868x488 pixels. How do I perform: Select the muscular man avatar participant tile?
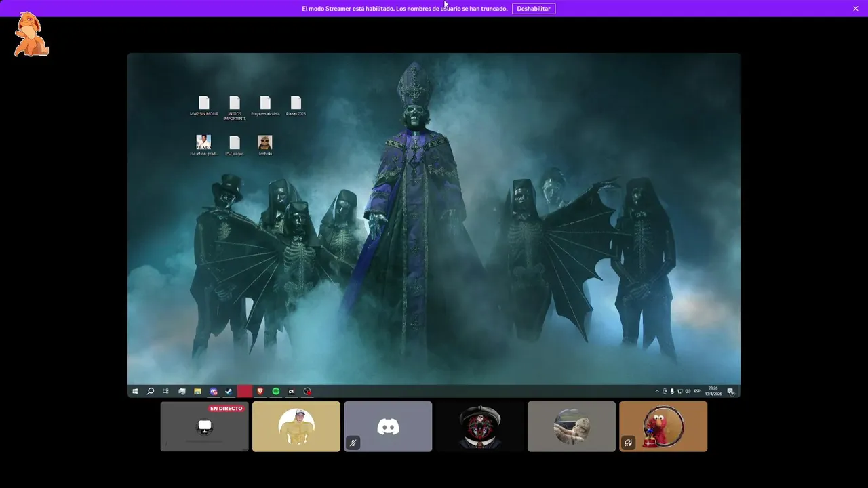(296, 426)
